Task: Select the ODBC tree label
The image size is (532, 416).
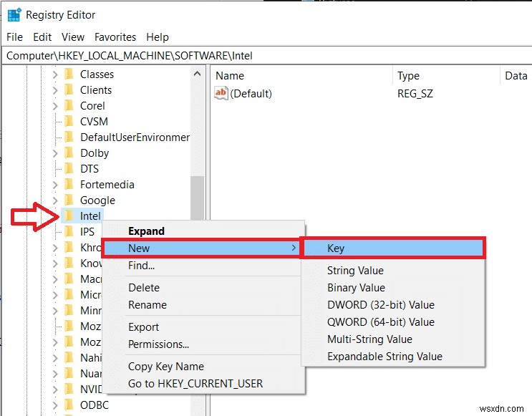Action: (95, 405)
